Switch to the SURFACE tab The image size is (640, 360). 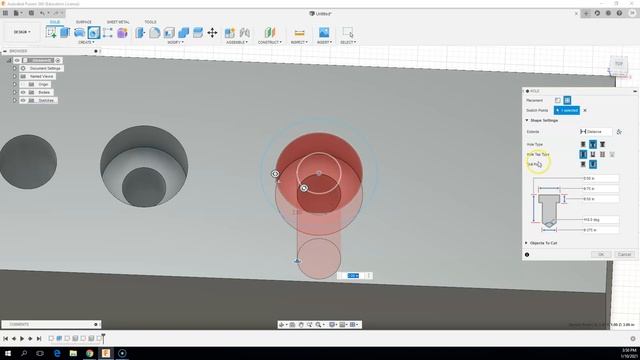pyautogui.click(x=84, y=22)
